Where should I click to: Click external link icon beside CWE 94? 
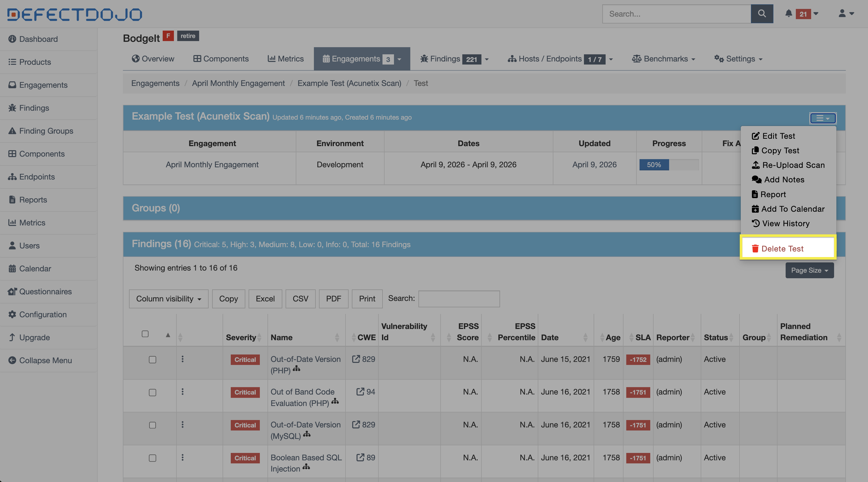(x=360, y=392)
